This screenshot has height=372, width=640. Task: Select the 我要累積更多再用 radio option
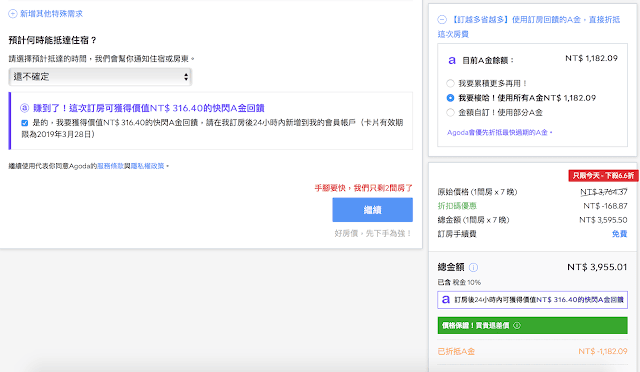(450, 83)
